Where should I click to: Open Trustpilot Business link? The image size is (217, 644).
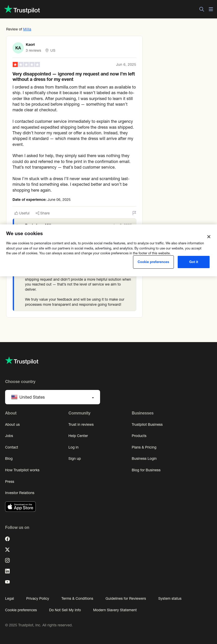coord(147,424)
